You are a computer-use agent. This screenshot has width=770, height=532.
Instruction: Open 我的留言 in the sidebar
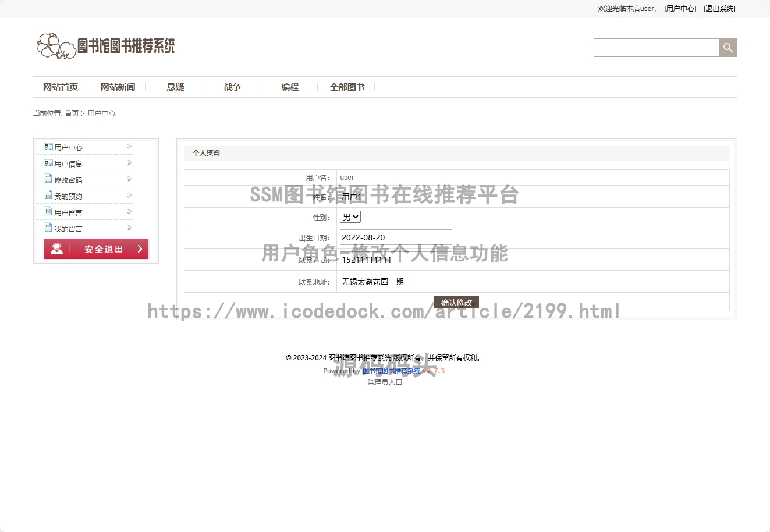click(x=68, y=229)
